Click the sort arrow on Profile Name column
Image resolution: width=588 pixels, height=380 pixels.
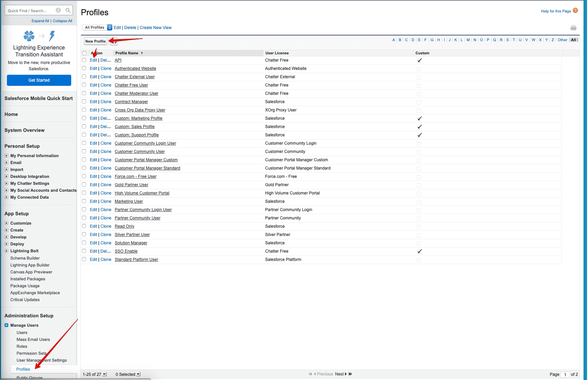pos(142,53)
